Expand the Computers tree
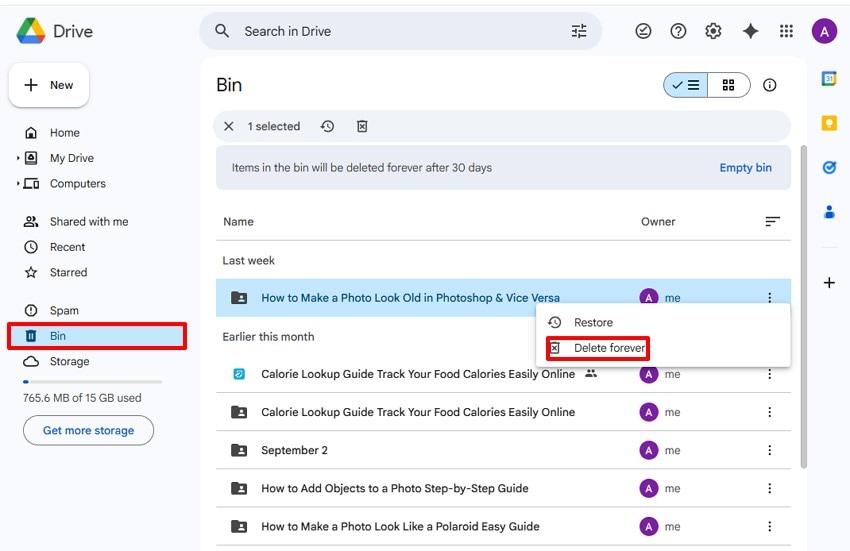850x551 pixels. (18, 184)
